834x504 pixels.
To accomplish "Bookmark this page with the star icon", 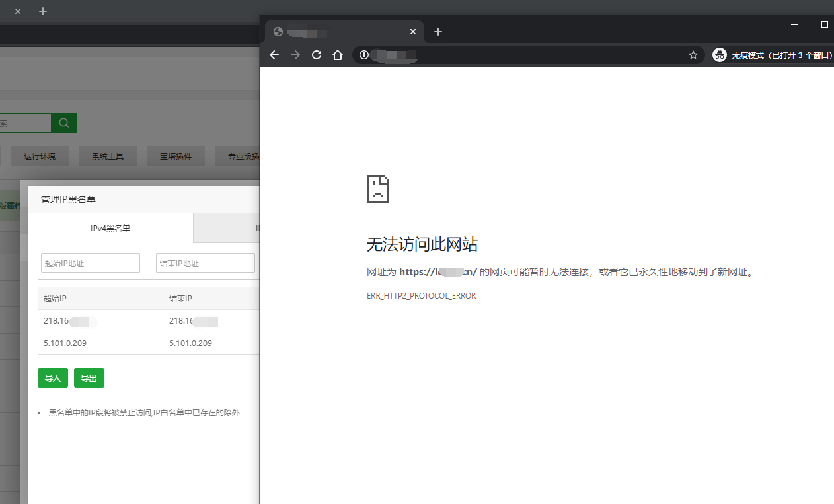I will 693,55.
